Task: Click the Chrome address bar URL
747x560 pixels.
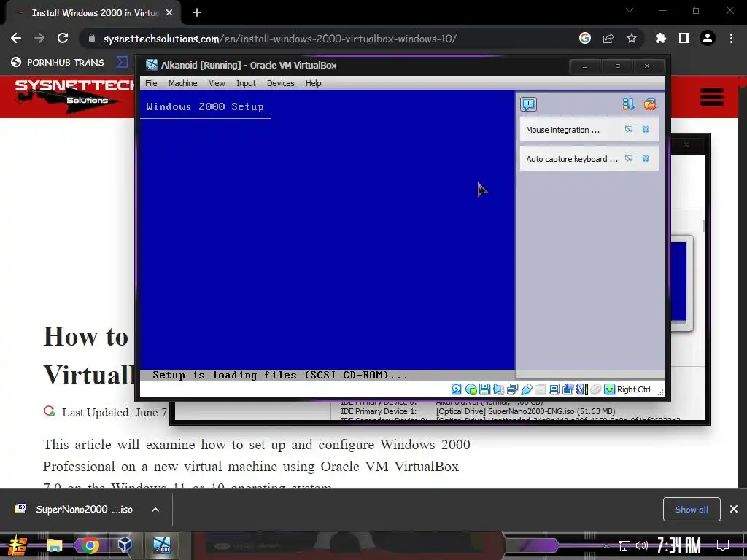Action: click(x=279, y=39)
